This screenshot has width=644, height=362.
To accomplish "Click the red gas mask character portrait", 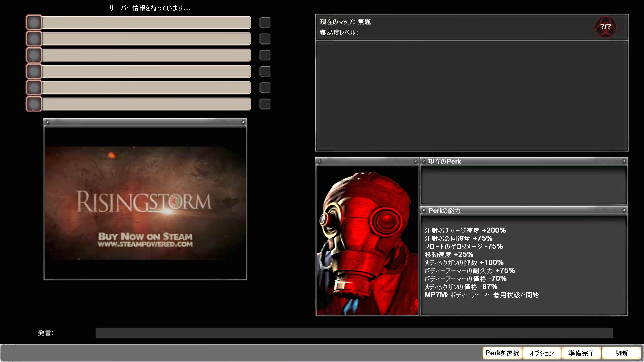I will 367,241.
